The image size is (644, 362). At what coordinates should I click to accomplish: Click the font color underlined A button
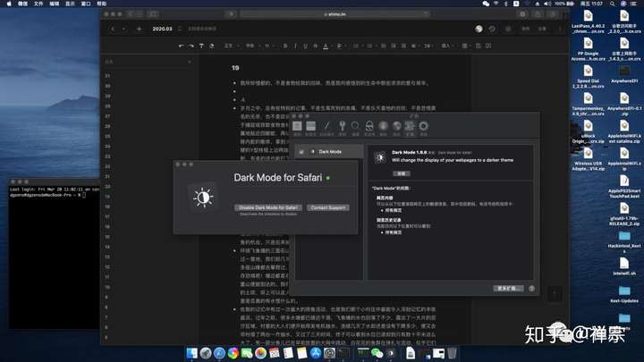click(x=326, y=46)
